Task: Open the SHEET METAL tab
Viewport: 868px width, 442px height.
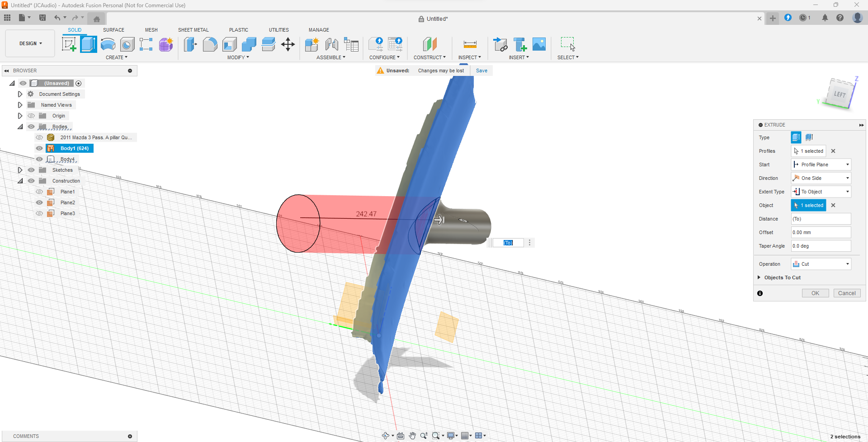Action: 193,30
